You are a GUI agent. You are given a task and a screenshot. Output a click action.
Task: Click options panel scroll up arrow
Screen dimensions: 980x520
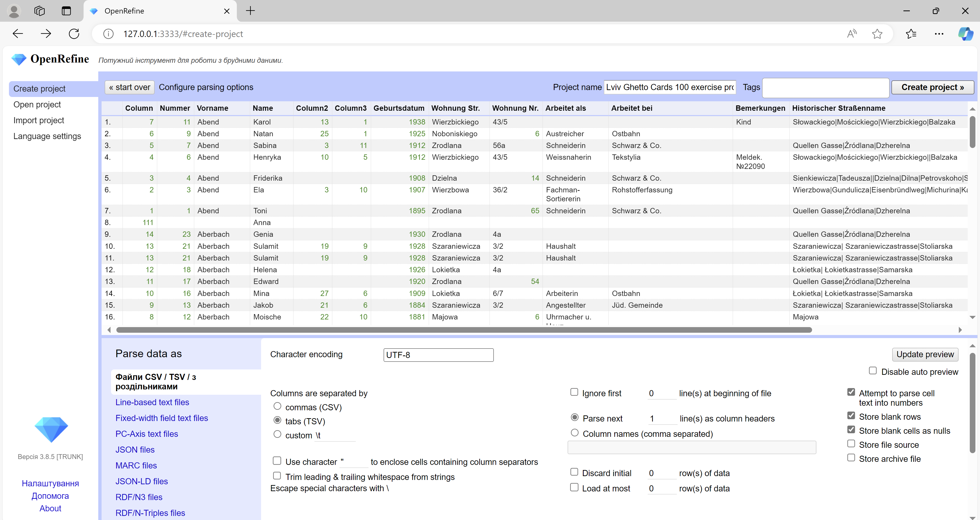pos(972,346)
